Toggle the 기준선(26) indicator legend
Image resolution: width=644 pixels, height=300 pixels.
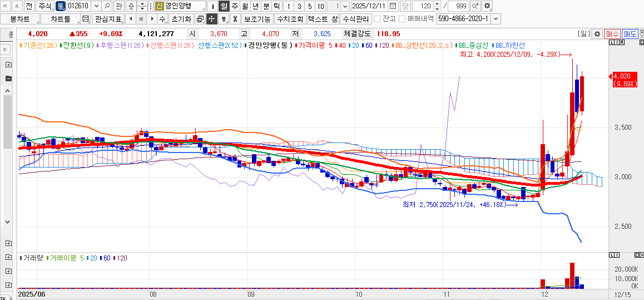[39, 45]
